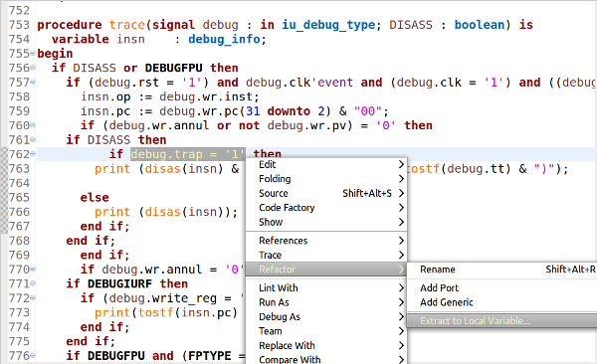The height and width of the screenshot is (364, 597).
Task: Click line number 752 in the gutter
Action: tap(19, 10)
